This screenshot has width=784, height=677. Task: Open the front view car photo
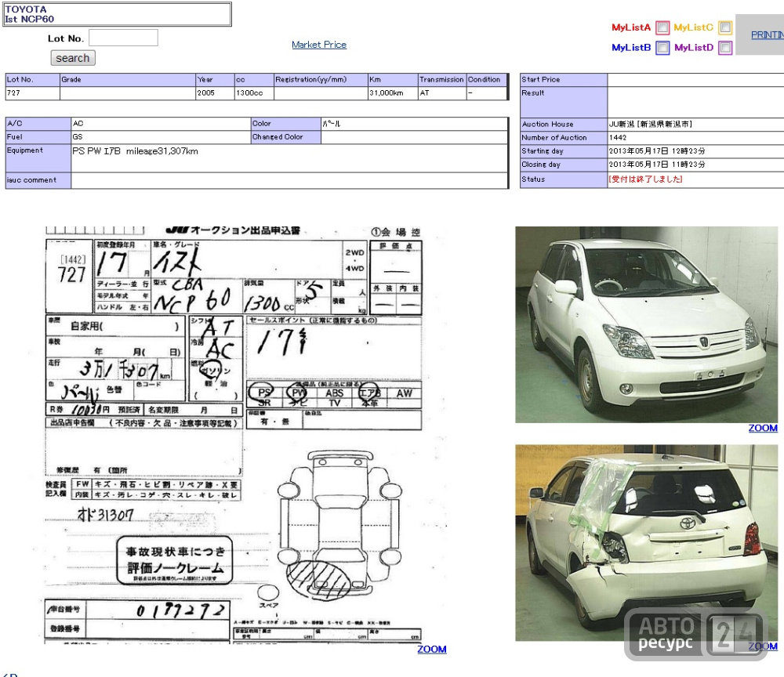[x=647, y=324]
